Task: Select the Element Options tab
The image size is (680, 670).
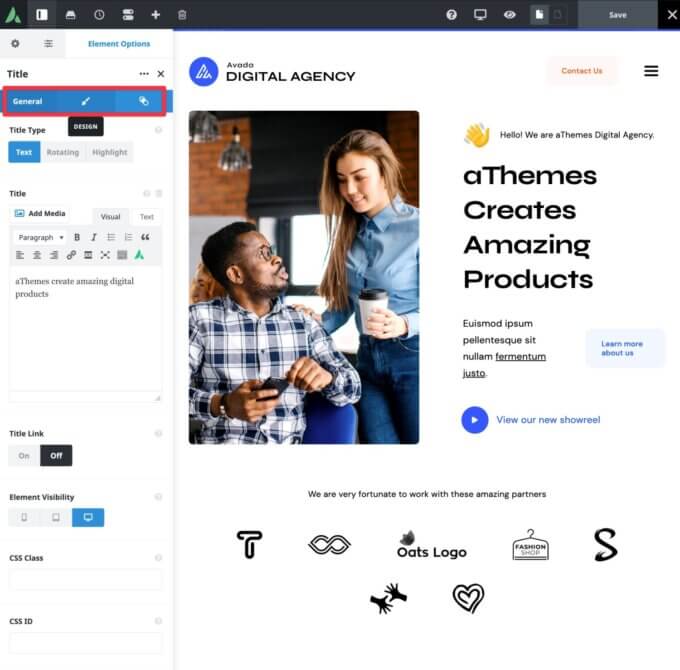Action: [119, 44]
